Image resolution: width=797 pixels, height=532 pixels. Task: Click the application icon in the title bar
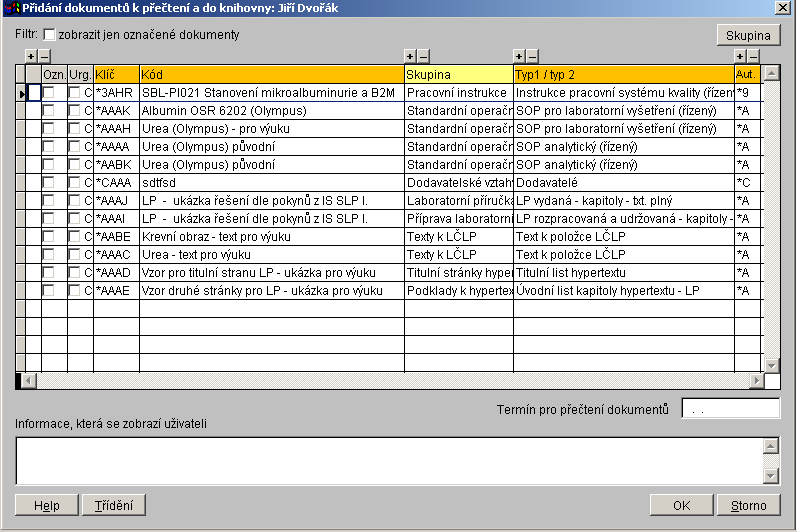click(x=11, y=9)
